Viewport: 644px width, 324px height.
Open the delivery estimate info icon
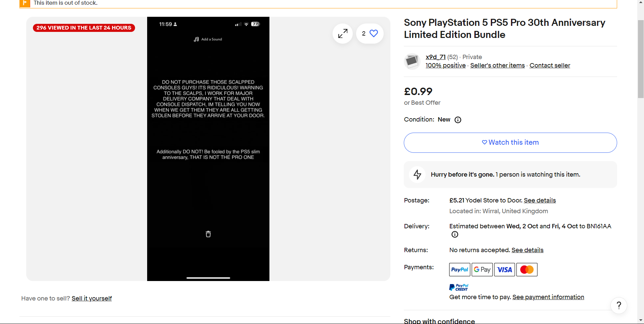pos(455,234)
